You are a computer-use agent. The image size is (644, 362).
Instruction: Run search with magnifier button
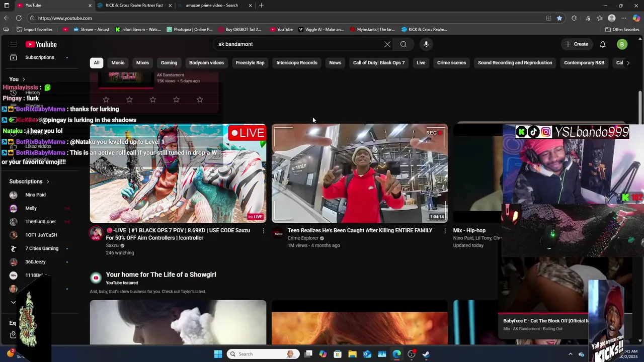[x=404, y=44]
